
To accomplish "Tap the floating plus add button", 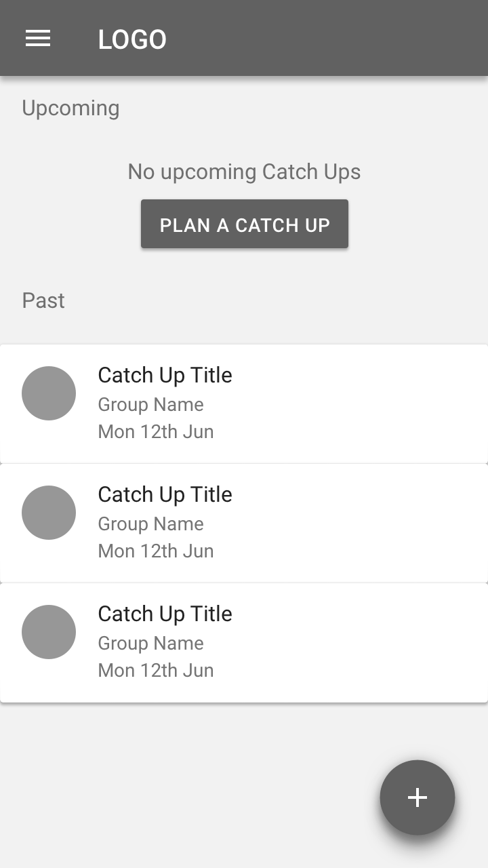I will [x=417, y=797].
